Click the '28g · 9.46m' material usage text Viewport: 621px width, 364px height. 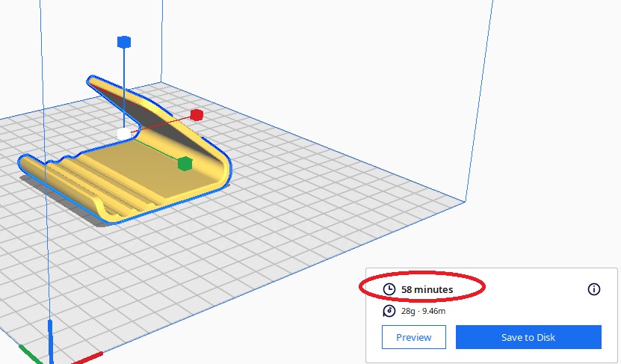(x=423, y=311)
